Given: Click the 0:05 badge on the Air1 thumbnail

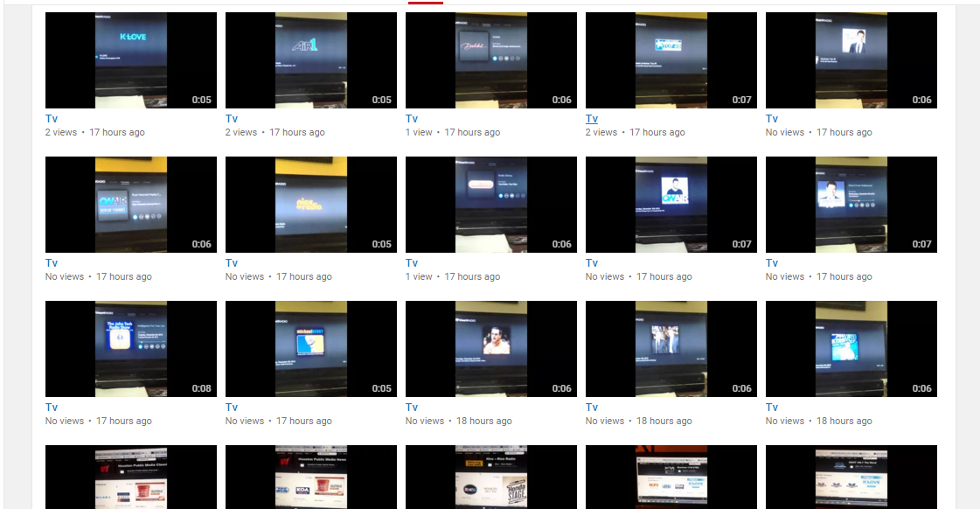Looking at the screenshot, I should tap(381, 100).
